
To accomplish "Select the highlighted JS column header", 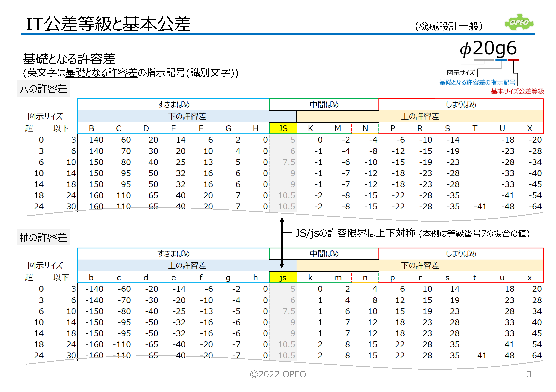I will 283,129.
